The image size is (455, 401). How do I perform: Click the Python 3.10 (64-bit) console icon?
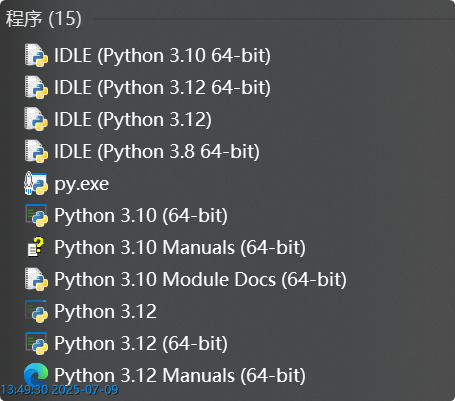[36, 215]
